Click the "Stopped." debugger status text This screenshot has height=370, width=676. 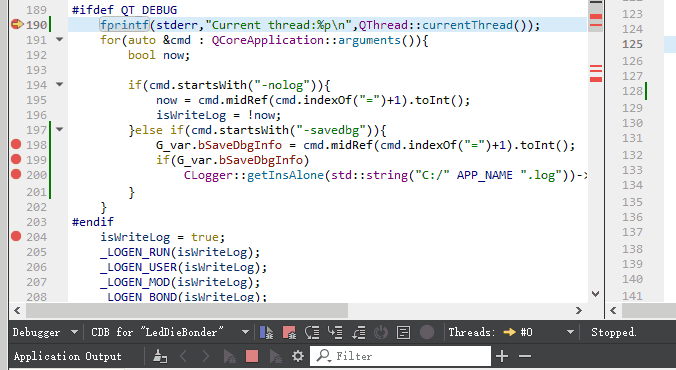pos(613,332)
